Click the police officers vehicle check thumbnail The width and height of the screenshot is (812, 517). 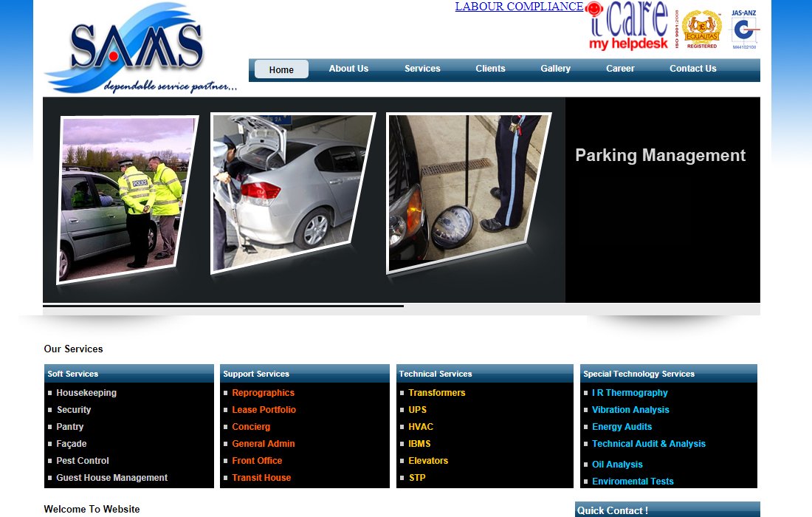click(x=128, y=199)
